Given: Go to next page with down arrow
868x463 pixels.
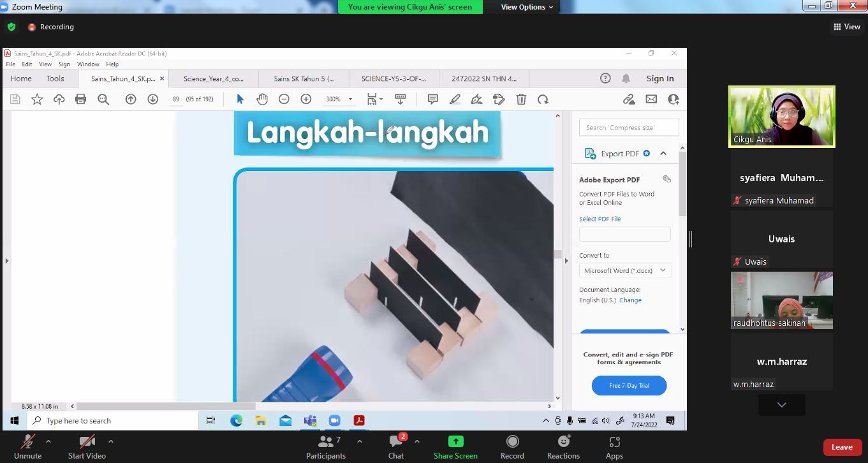Looking at the screenshot, I should pos(152,99).
